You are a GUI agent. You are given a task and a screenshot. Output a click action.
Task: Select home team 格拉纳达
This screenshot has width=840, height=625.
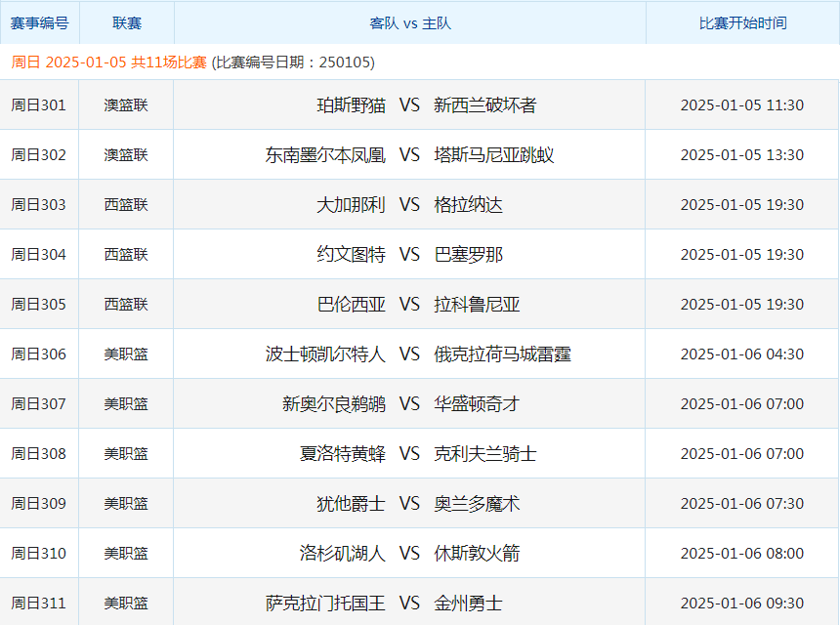click(x=468, y=204)
